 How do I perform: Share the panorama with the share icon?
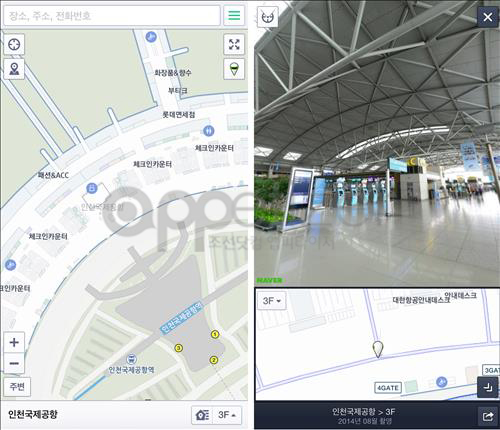(488, 416)
